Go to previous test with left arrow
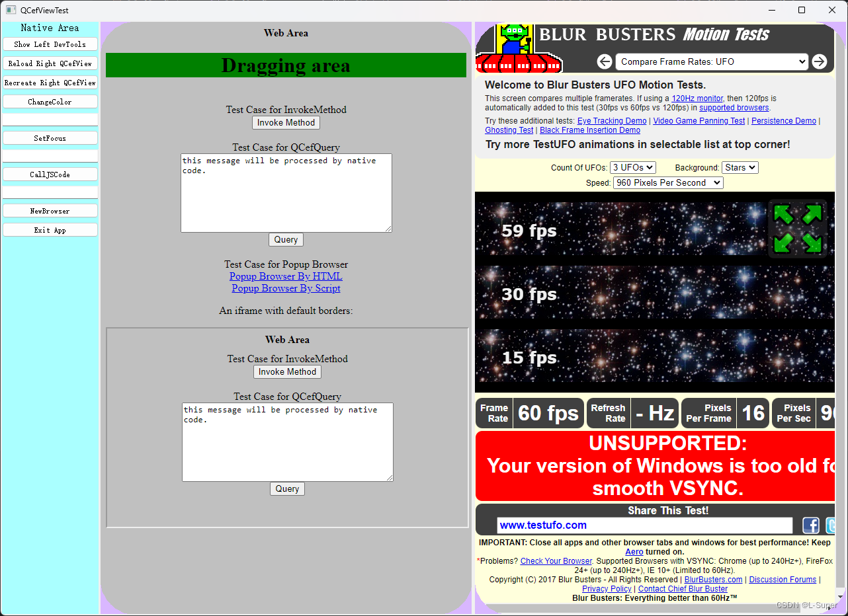Image resolution: width=848 pixels, height=616 pixels. point(605,61)
